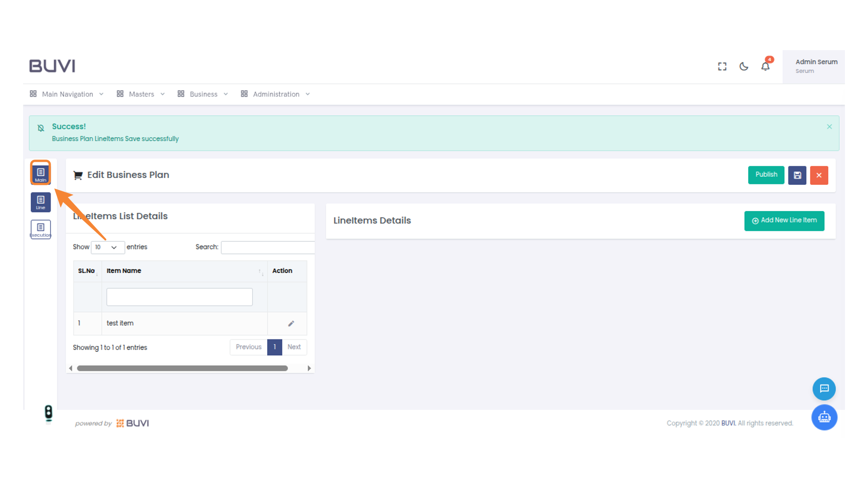Viewport: 868px width, 488px height.
Task: Switch to the Line sidebar section
Action: [x=41, y=202]
